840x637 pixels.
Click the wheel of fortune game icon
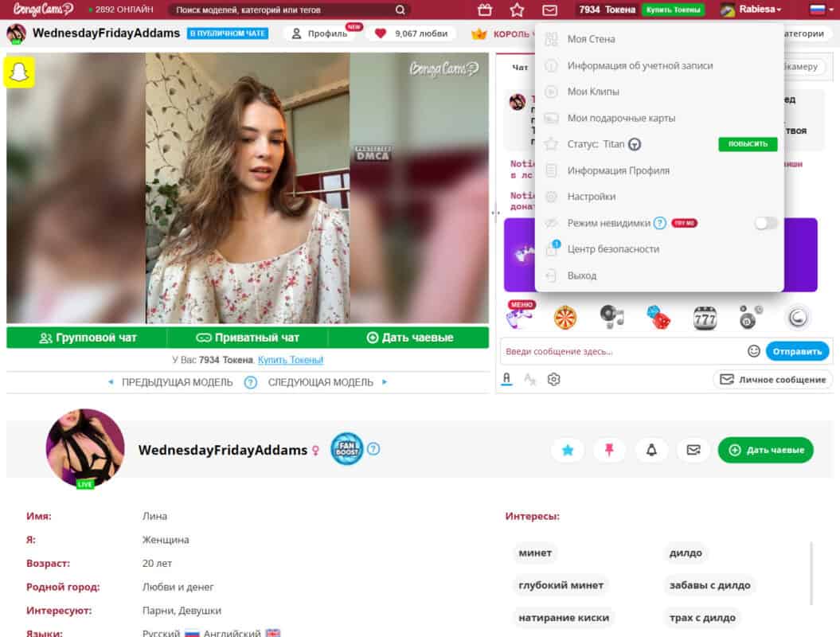tap(565, 318)
